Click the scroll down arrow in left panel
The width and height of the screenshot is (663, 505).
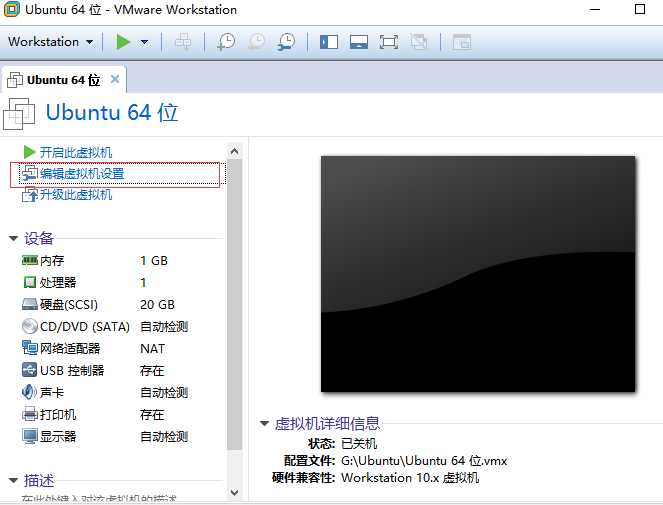(x=235, y=492)
